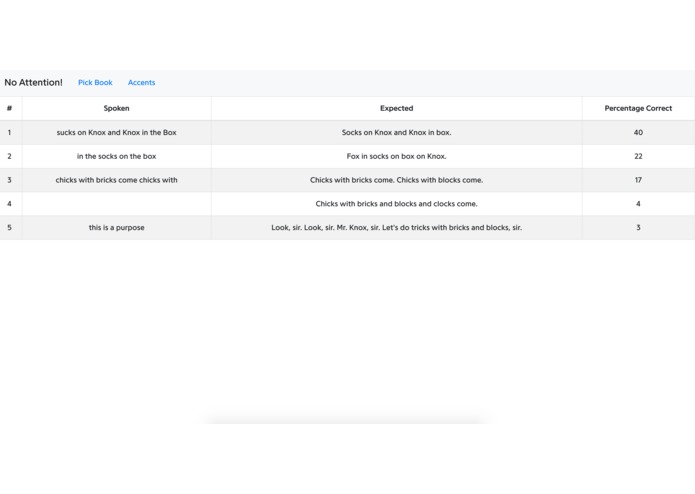Click percentage value 40
The image size is (695, 494).
coord(638,132)
